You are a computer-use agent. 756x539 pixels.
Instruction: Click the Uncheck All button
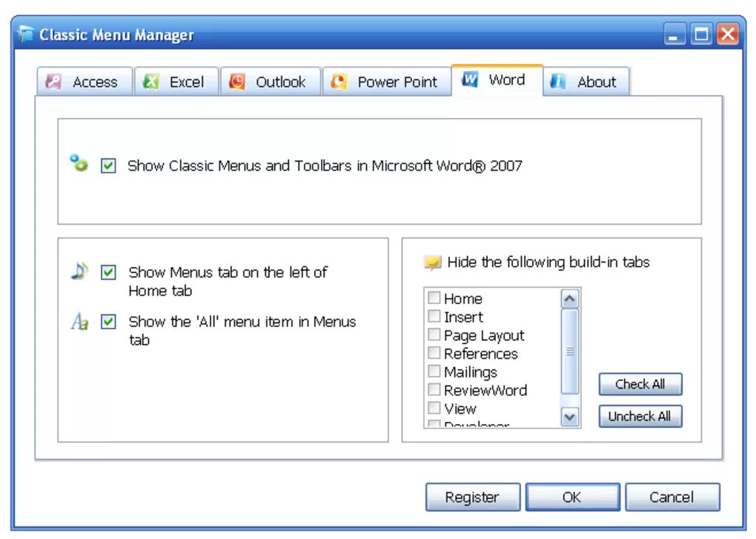[640, 416]
